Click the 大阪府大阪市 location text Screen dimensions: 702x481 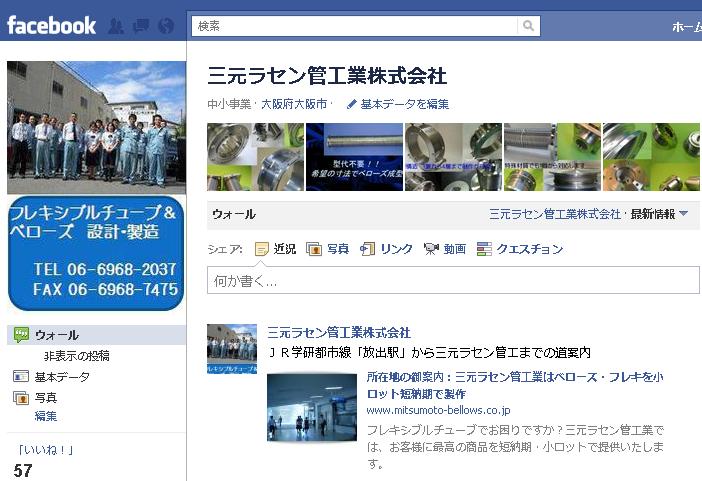[x=294, y=104]
